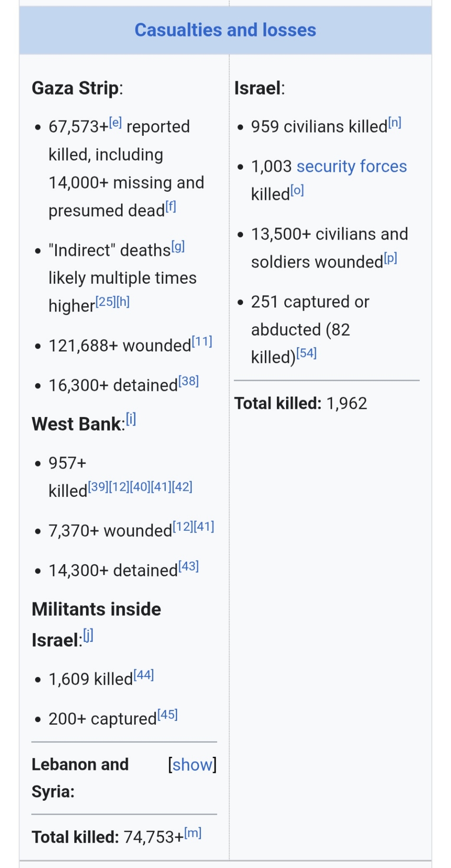Image resolution: width=451 pixels, height=868 pixels.
Task: Click footnote [f] after presumed dead
Action: [x=171, y=207]
